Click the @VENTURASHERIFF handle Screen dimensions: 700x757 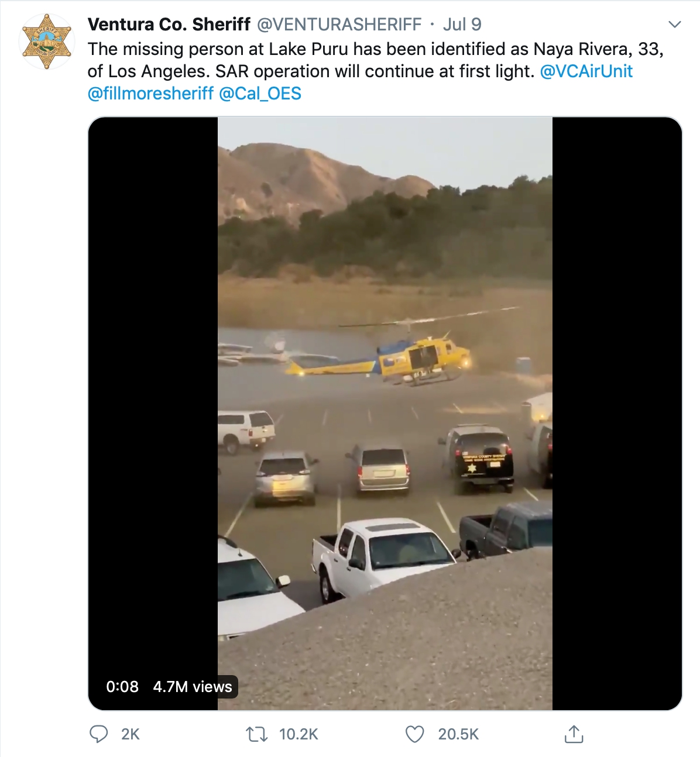(339, 25)
